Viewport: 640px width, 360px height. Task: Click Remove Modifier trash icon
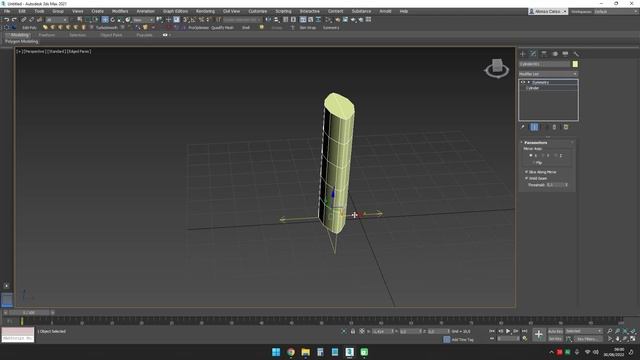(x=554, y=127)
